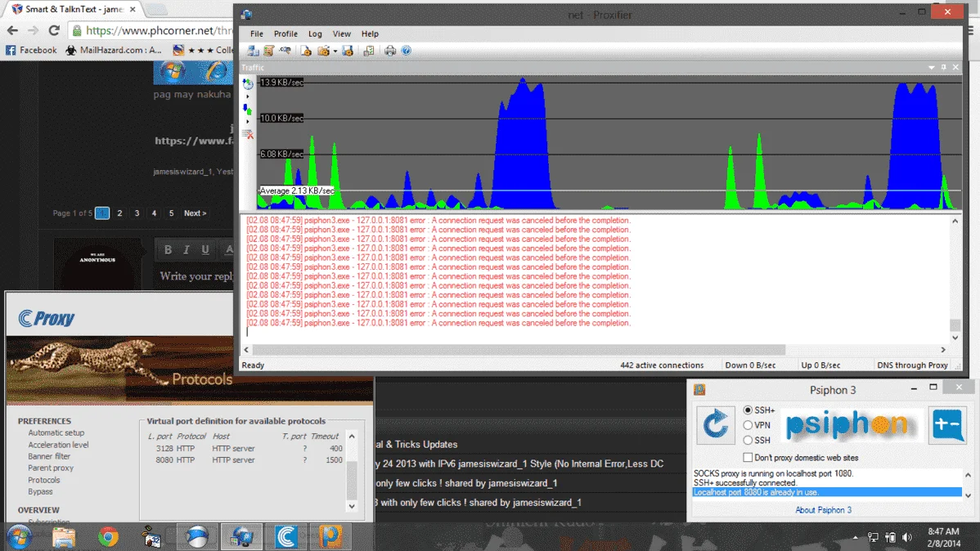The image size is (980, 551).
Task: Open the File menu in Proxifier
Action: (256, 34)
